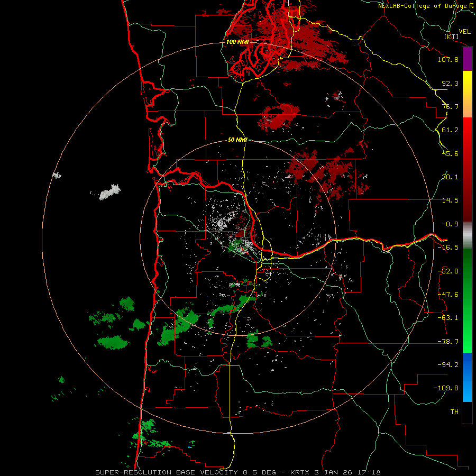The width and height of the screenshot is (476, 476).
Task: Click the large white echo patch over the ocean
Action: click(109, 193)
